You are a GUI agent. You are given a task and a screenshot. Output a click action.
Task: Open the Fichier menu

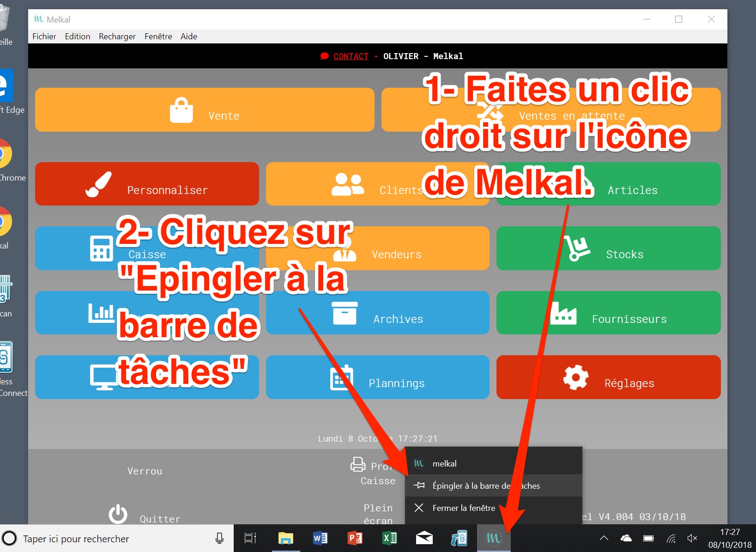pyautogui.click(x=44, y=36)
